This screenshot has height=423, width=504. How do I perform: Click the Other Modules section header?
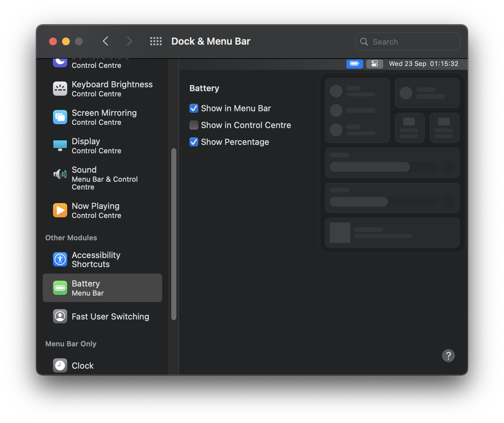[71, 238]
